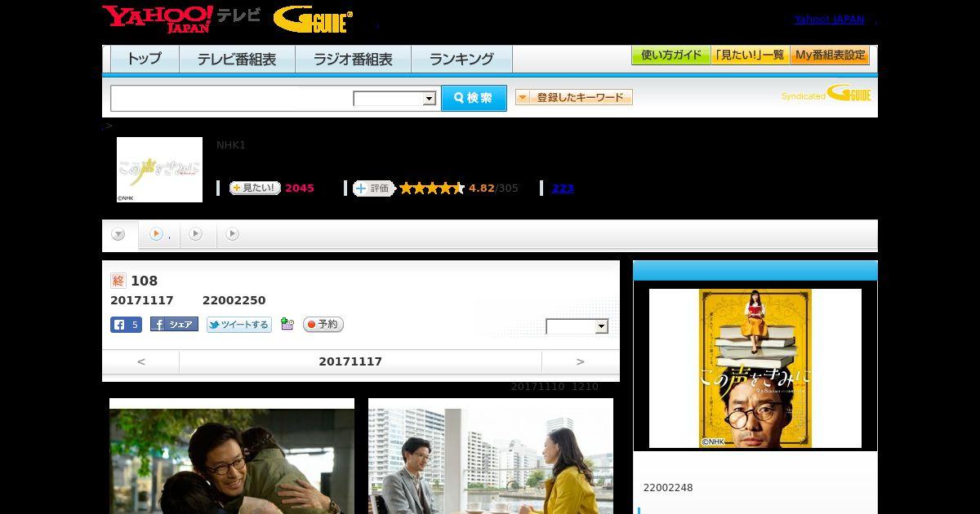980x514 pixels.
Task: Click the Syndicated G-GUIDE logo
Action: pyautogui.click(x=826, y=94)
